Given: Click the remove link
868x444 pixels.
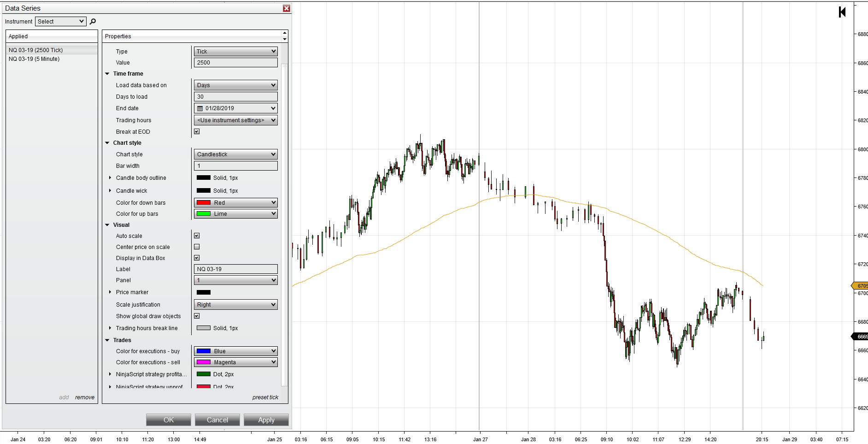Looking at the screenshot, I should (x=85, y=397).
